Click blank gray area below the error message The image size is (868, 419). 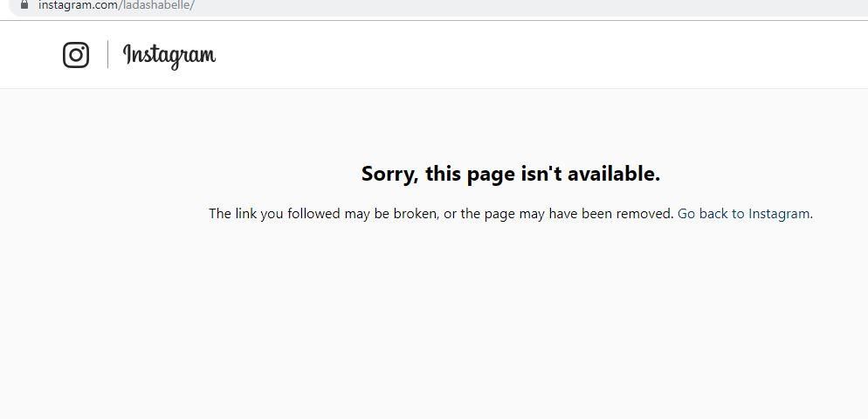(509, 321)
